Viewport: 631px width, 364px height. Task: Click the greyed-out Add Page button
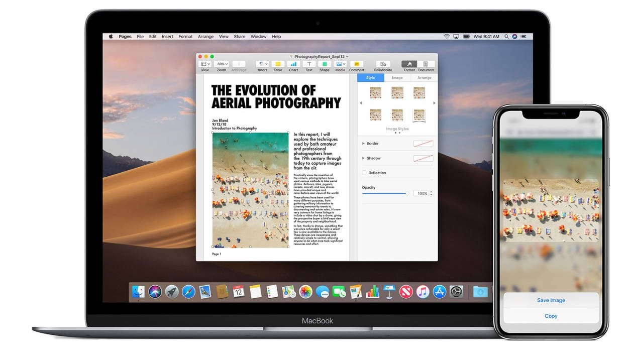point(239,64)
